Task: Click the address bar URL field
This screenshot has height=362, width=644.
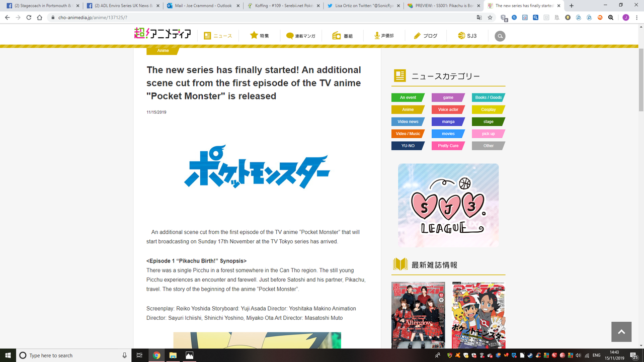Action: 262,17
